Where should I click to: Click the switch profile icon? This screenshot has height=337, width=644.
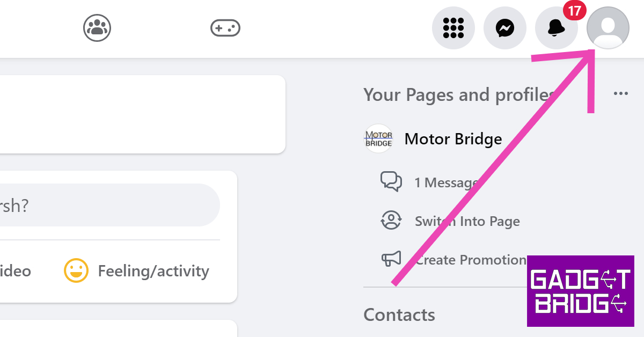(391, 221)
